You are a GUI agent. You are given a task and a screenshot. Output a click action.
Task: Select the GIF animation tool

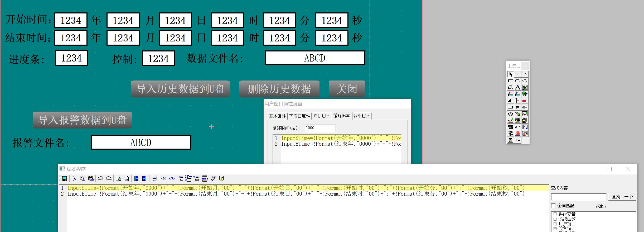pos(518,127)
